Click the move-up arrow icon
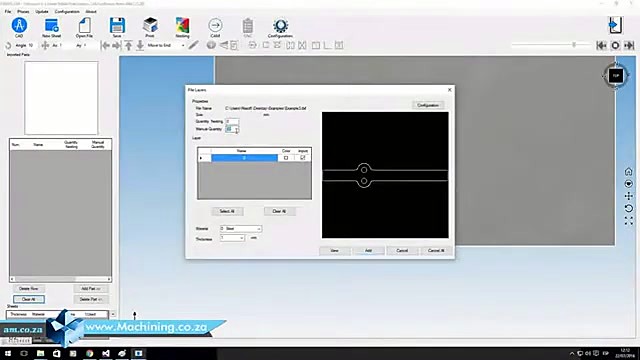The image size is (640, 360). click(x=129, y=45)
